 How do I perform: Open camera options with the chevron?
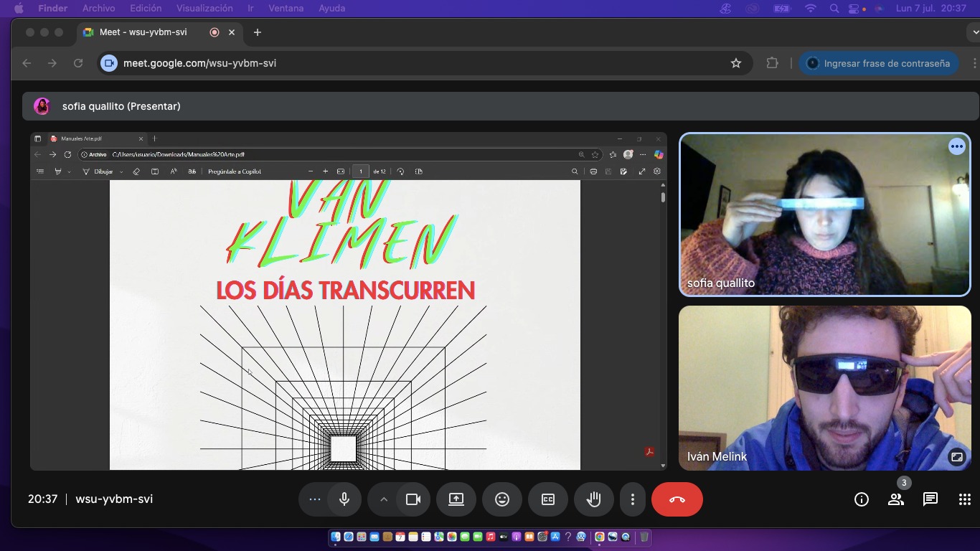tap(383, 499)
